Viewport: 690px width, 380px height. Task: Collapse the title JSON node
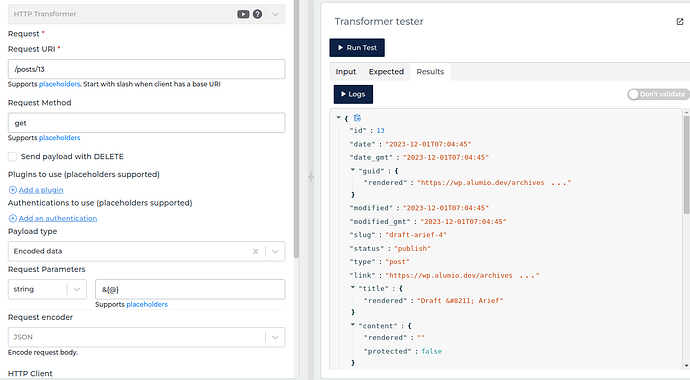[352, 287]
